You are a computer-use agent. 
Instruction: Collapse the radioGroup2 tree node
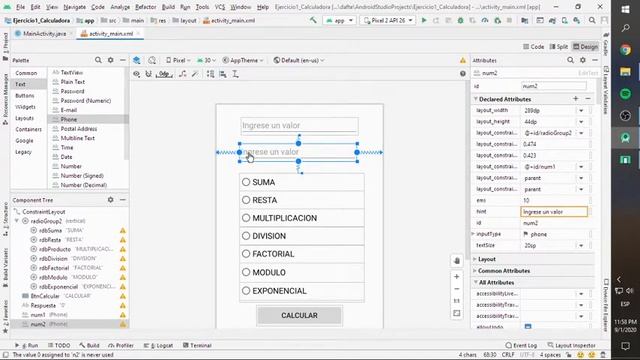(17, 221)
